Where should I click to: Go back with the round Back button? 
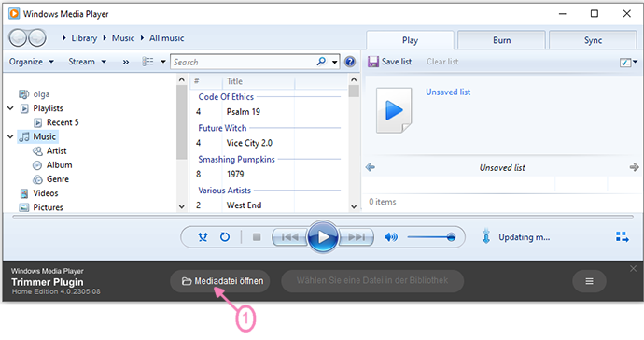[x=18, y=37]
